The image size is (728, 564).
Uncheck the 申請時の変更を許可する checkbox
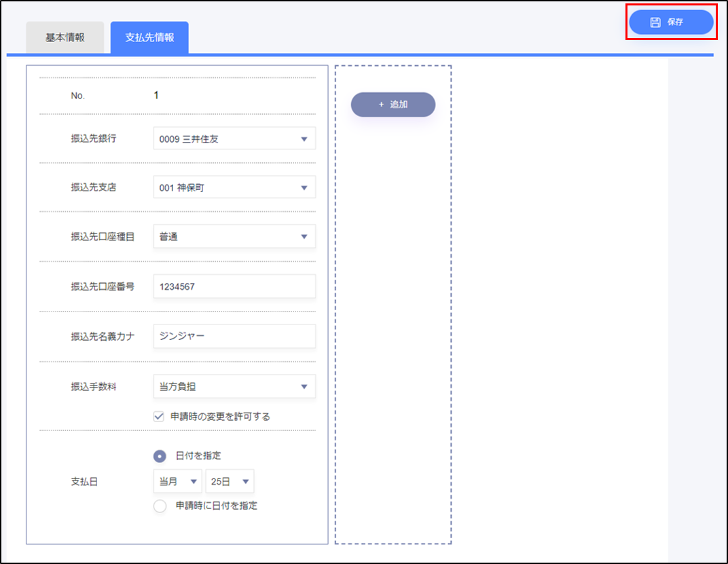(x=159, y=417)
